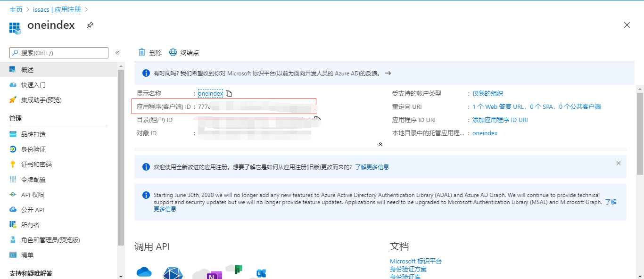The image size is (644, 279).
Task: Click the authentication icon in sidebar
Action: [x=13, y=149]
